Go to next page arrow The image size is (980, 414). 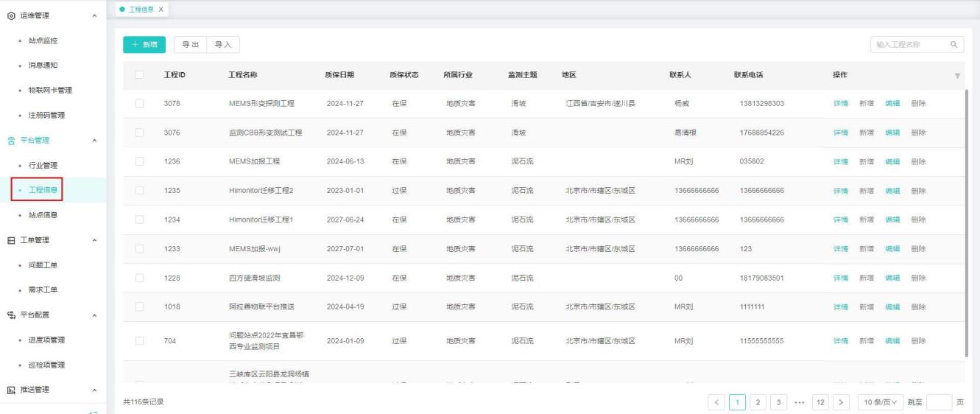841,401
